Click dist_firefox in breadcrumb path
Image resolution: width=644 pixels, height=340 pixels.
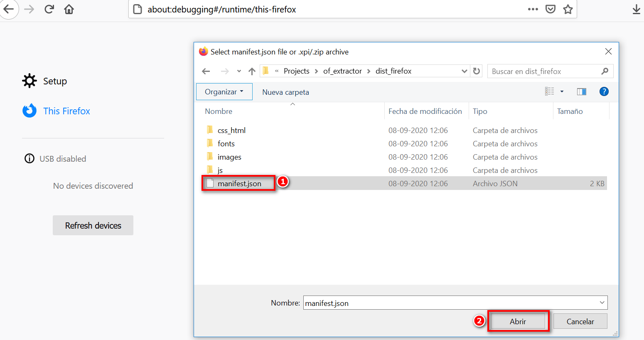click(x=393, y=71)
